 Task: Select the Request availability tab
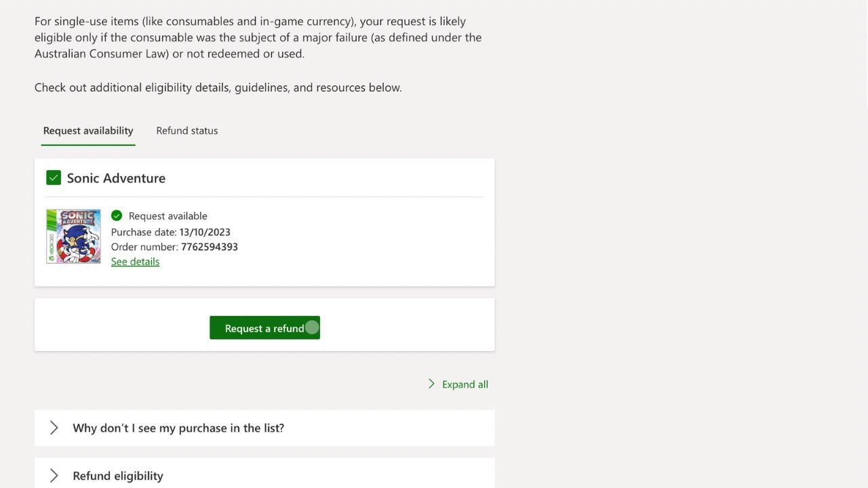tap(87, 130)
